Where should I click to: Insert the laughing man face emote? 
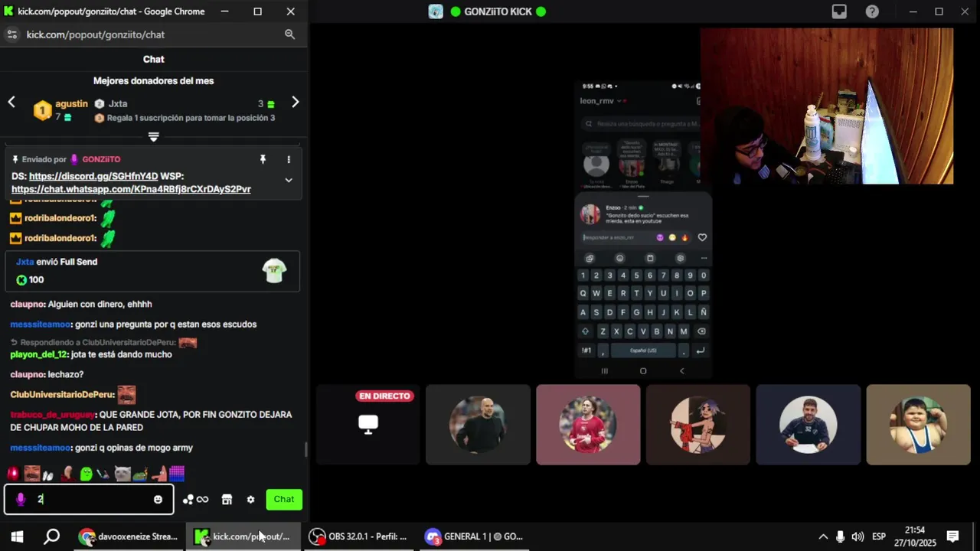[x=31, y=474]
